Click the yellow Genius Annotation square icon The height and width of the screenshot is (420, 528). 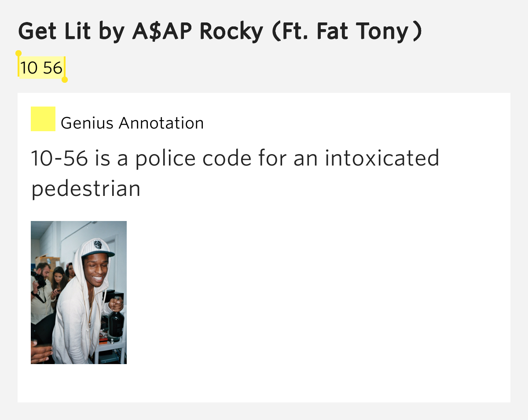pyautogui.click(x=43, y=119)
